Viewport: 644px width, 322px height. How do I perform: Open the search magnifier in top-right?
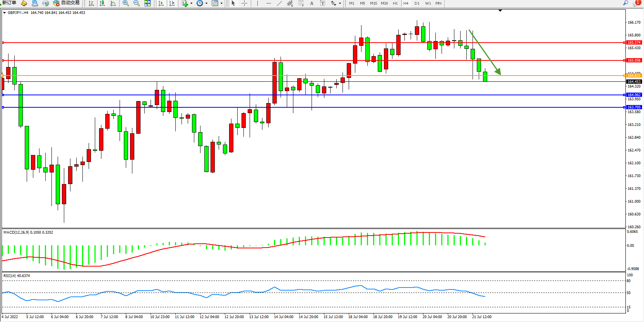click(625, 3)
